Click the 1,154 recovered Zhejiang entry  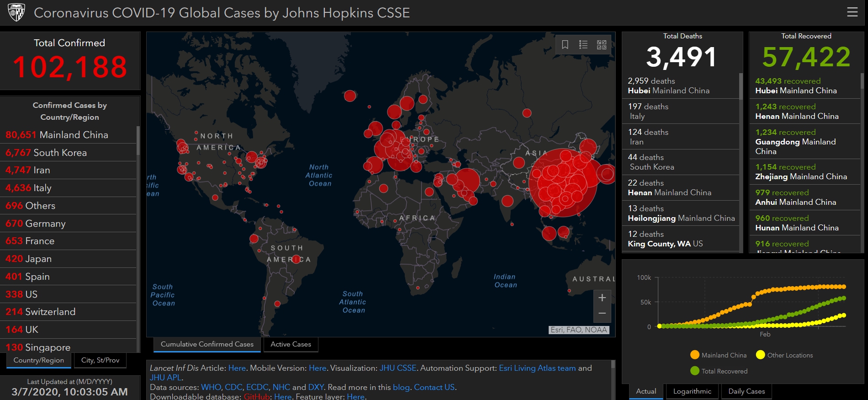point(805,171)
